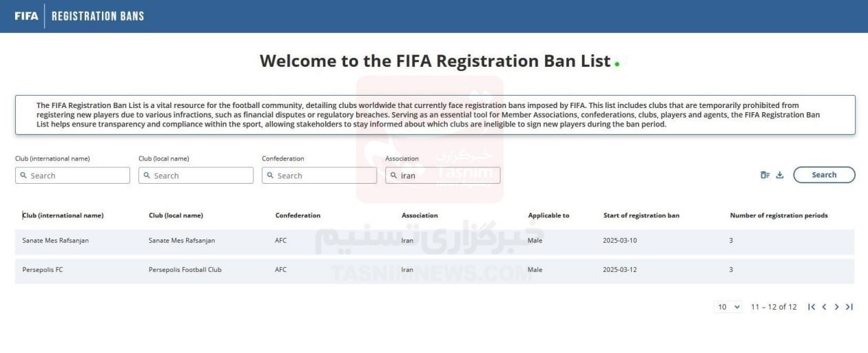Image resolution: width=868 pixels, height=353 pixels.
Task: Click the Registration Bans header title
Action: pyautogui.click(x=98, y=16)
